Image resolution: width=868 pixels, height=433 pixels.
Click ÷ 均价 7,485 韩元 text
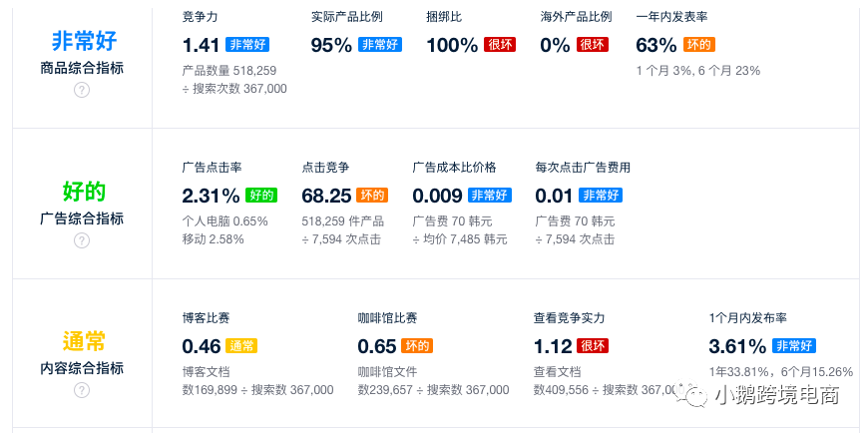click(460, 239)
